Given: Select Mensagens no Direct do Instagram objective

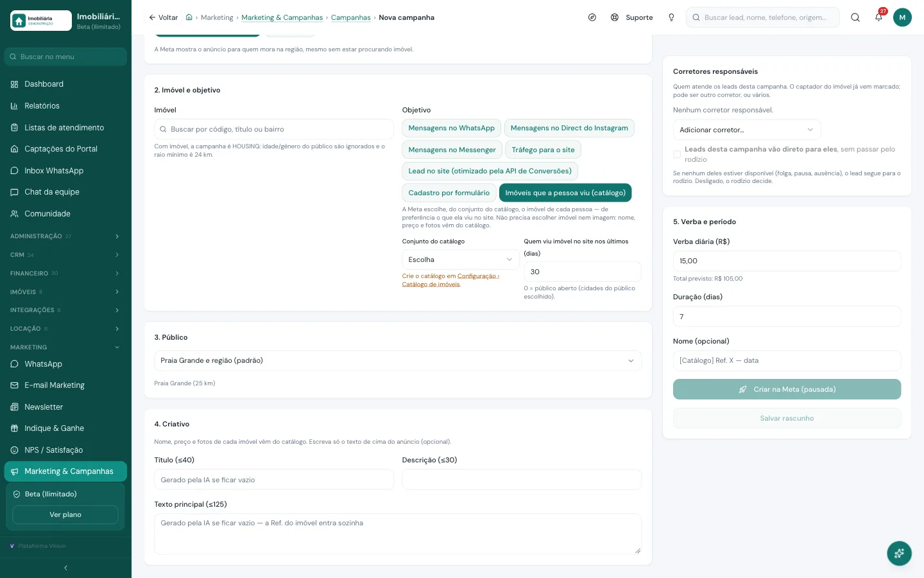Looking at the screenshot, I should tap(569, 128).
